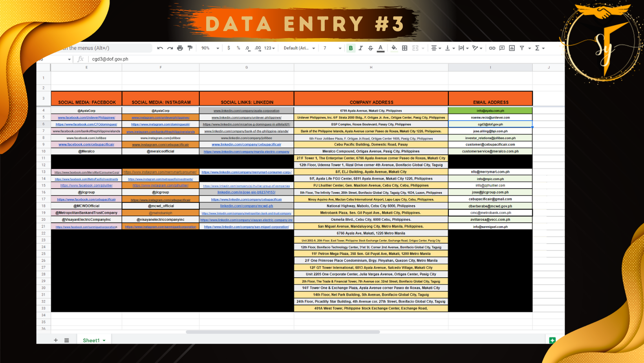Image resolution: width=644 pixels, height=363 pixels.
Task: Click the green Explore button at bottom right
Action: pos(552,340)
